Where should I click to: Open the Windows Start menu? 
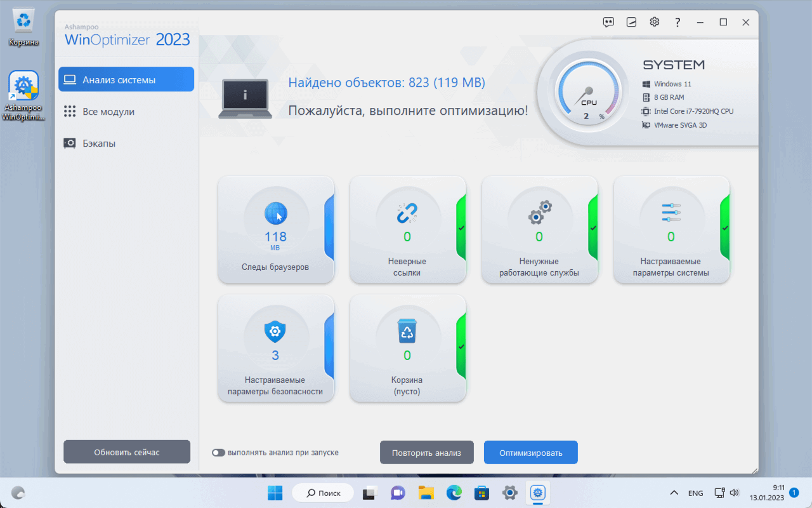click(x=275, y=493)
